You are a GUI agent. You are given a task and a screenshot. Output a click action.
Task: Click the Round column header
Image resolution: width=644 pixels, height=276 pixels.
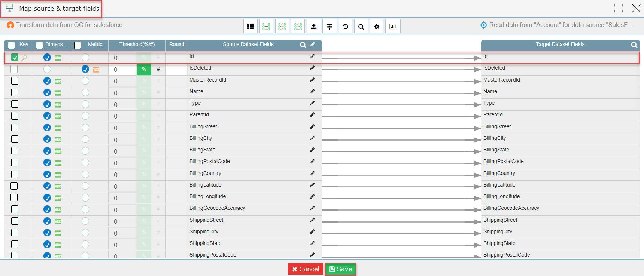pyautogui.click(x=177, y=44)
